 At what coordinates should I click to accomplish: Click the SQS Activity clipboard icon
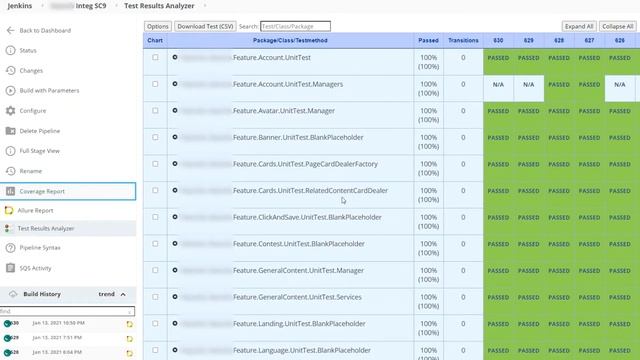[11, 268]
